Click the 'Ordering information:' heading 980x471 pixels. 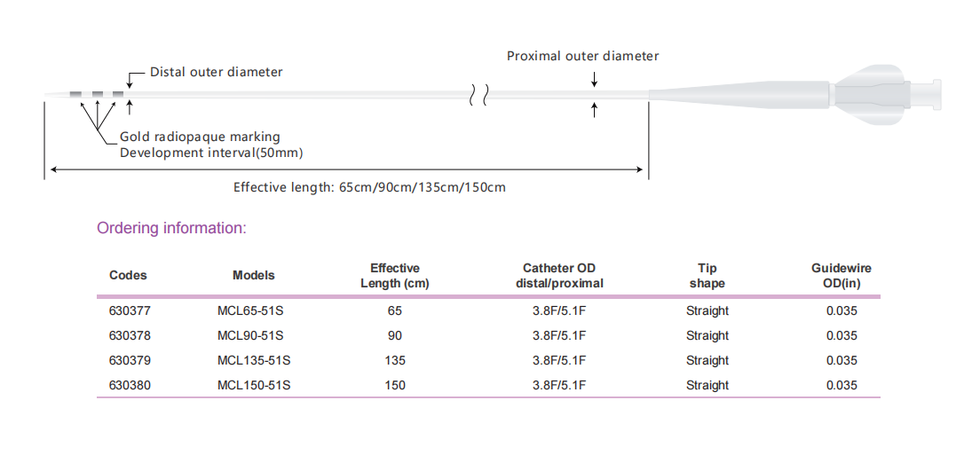coord(172,229)
